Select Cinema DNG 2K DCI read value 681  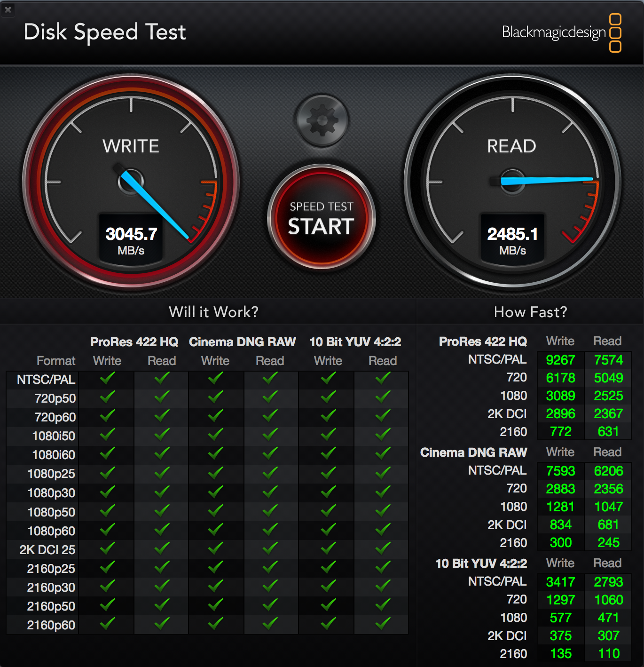coord(608,524)
